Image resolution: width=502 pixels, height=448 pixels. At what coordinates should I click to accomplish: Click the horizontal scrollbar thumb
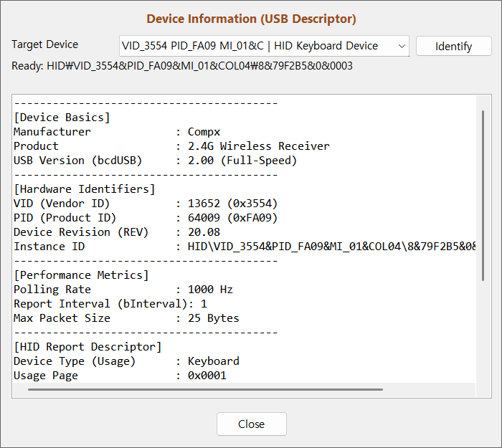point(205,389)
